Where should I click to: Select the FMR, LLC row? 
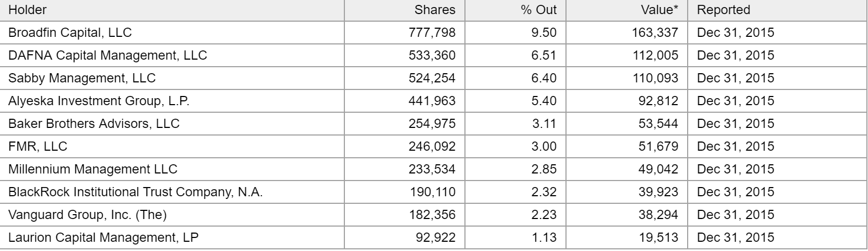click(x=38, y=146)
